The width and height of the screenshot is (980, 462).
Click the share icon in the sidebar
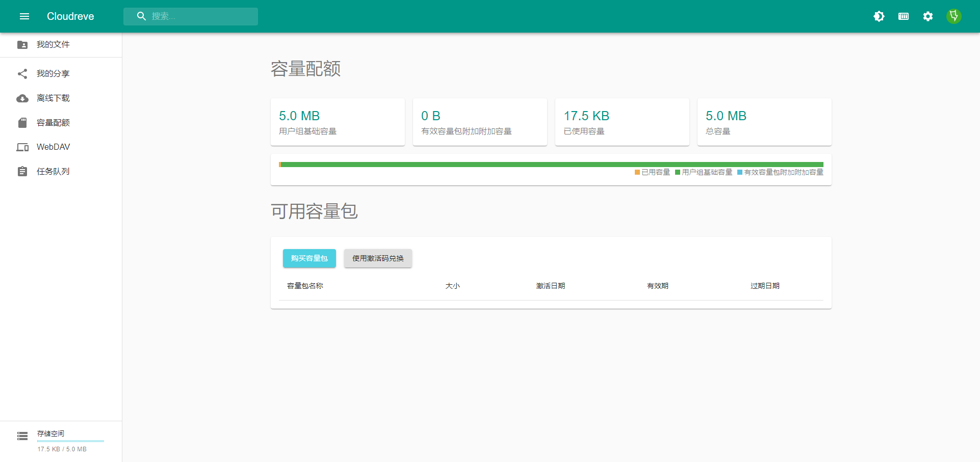22,74
